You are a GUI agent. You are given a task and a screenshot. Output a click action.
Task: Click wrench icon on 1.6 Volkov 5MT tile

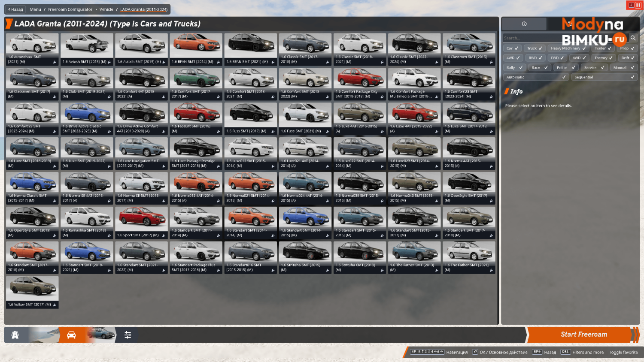[x=55, y=305]
